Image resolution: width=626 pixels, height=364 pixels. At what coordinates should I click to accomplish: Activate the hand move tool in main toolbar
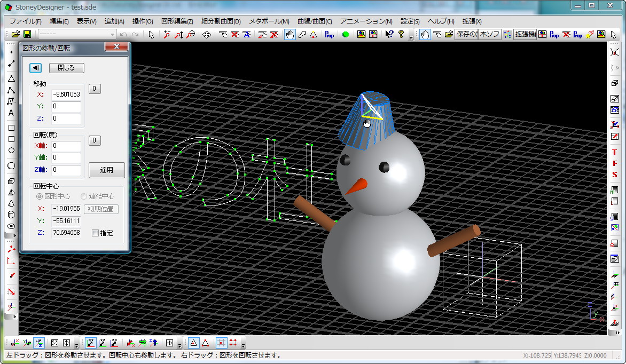coord(290,34)
